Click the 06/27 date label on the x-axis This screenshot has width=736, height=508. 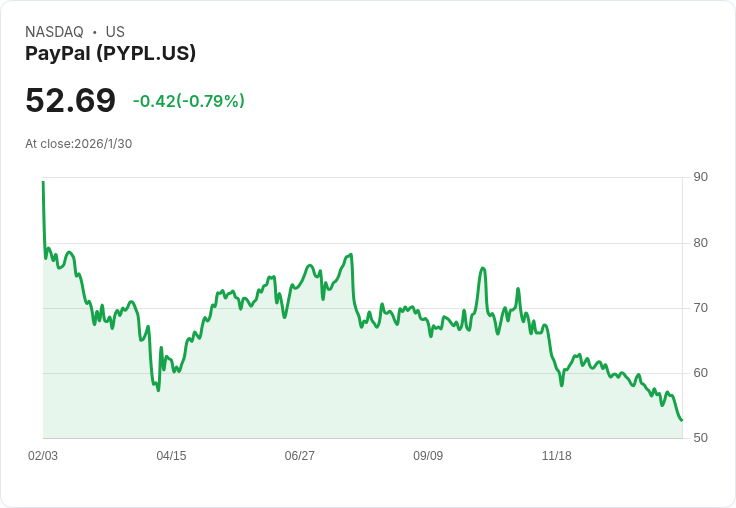pos(299,455)
